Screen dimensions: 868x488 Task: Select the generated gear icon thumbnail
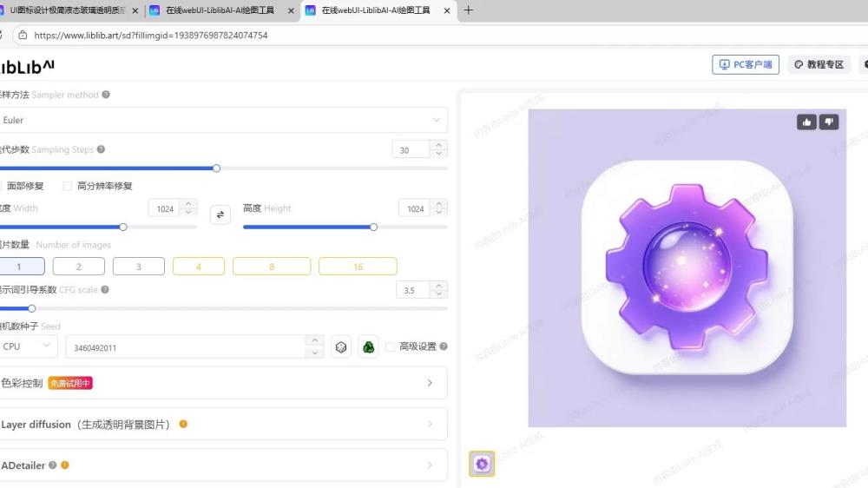482,464
